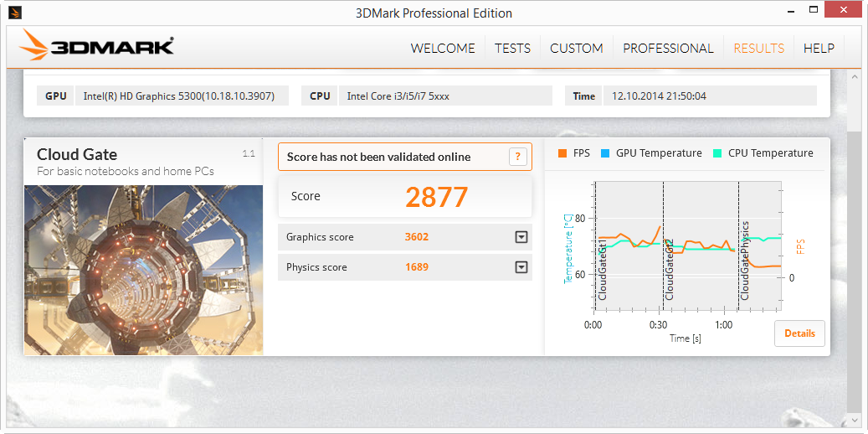Click the Physics score value 1689

pos(417,267)
